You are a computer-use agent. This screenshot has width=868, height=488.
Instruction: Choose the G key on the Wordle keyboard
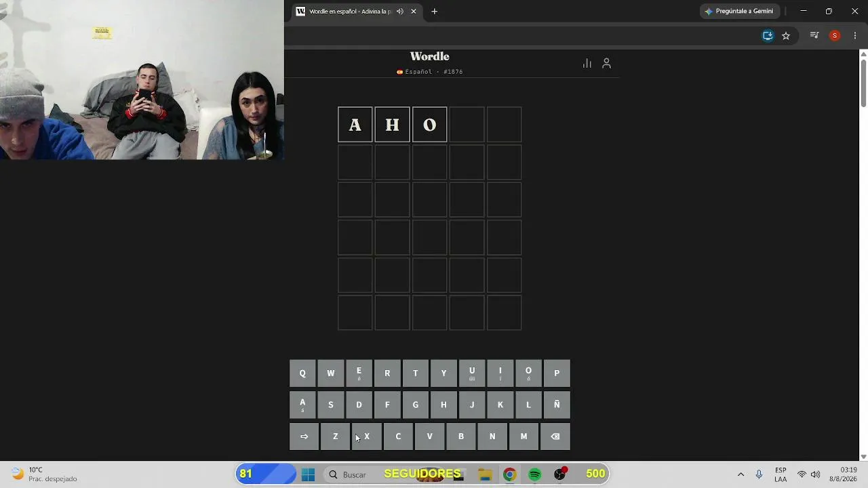point(416,405)
